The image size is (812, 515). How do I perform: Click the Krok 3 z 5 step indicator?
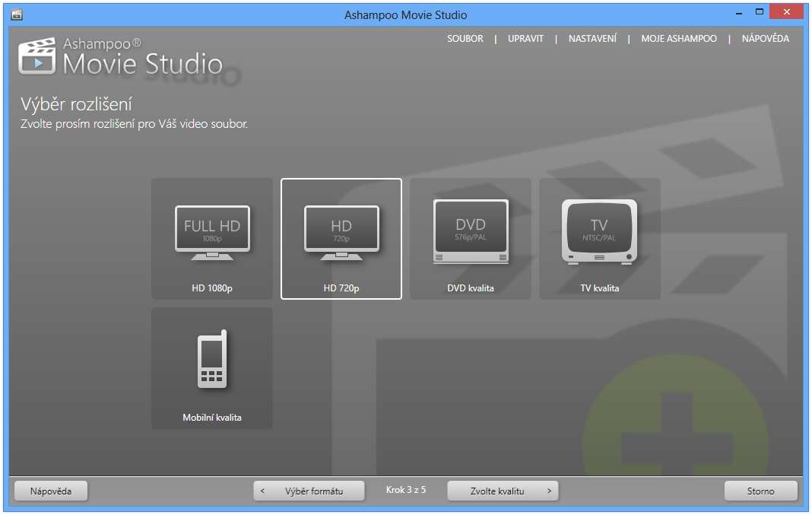coord(406,490)
